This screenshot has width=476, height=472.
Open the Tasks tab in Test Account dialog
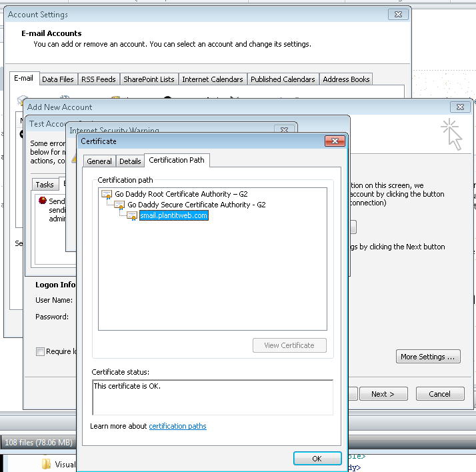[x=45, y=185]
